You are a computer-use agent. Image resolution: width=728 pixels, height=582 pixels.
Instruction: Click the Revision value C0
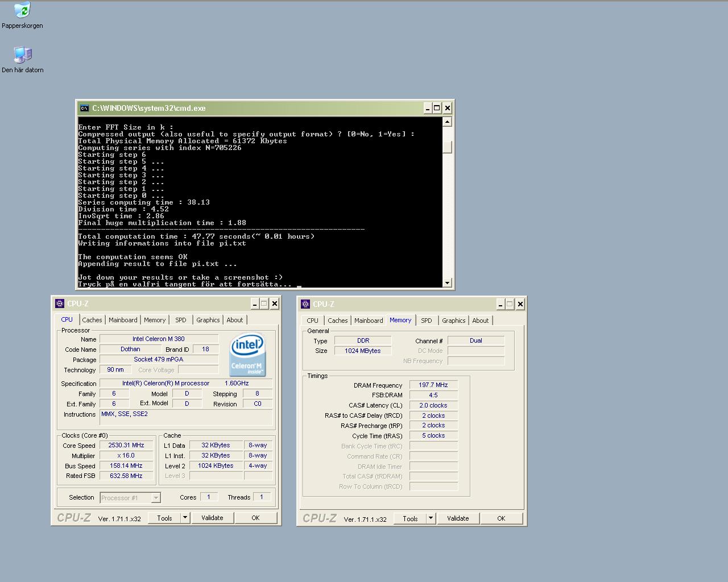(258, 404)
